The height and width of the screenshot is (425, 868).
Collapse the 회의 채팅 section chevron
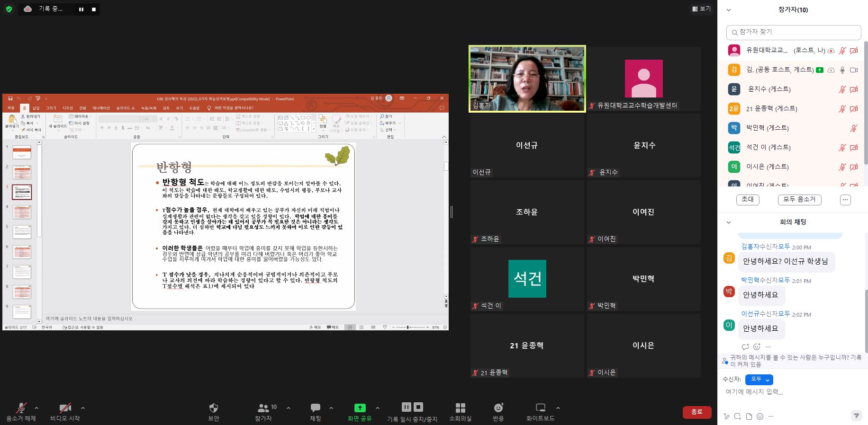coord(729,222)
